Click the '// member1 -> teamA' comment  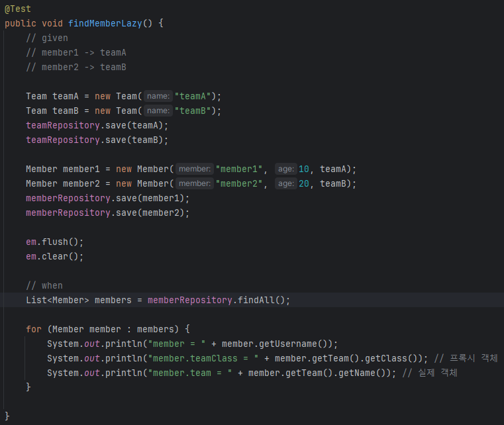coord(76,53)
